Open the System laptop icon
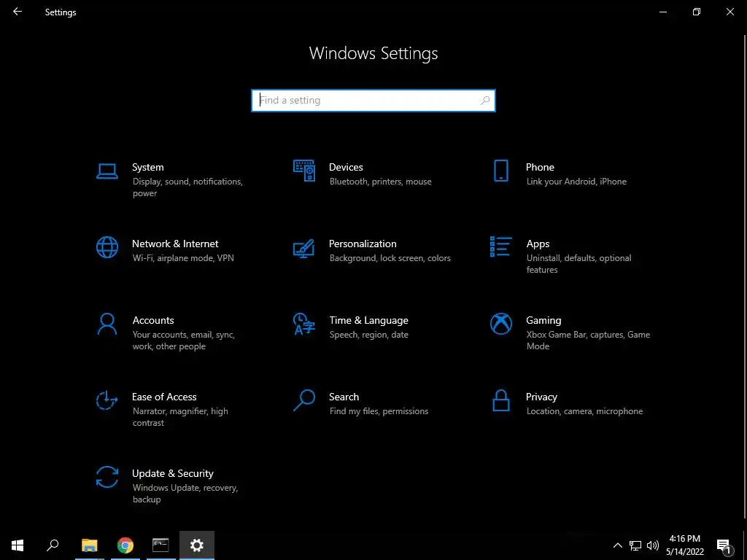The width and height of the screenshot is (747, 560). (x=107, y=171)
